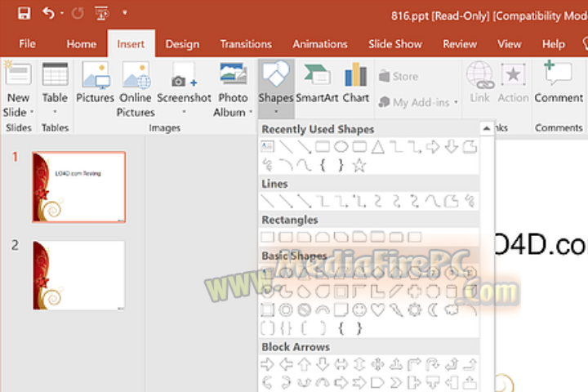Viewport: 588px width, 392px height.
Task: Click the Redo icon in the quick access toolbar
Action: pos(78,14)
